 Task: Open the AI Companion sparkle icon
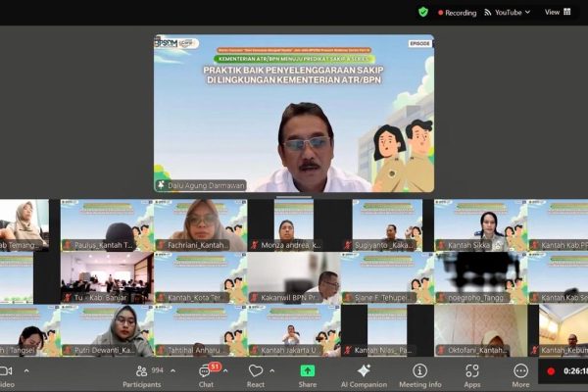pos(364,371)
